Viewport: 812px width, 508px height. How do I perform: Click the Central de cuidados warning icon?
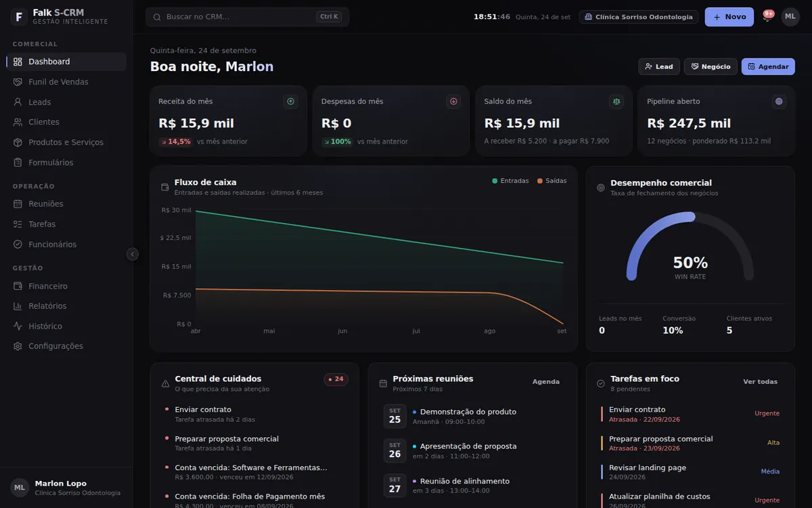click(x=166, y=383)
